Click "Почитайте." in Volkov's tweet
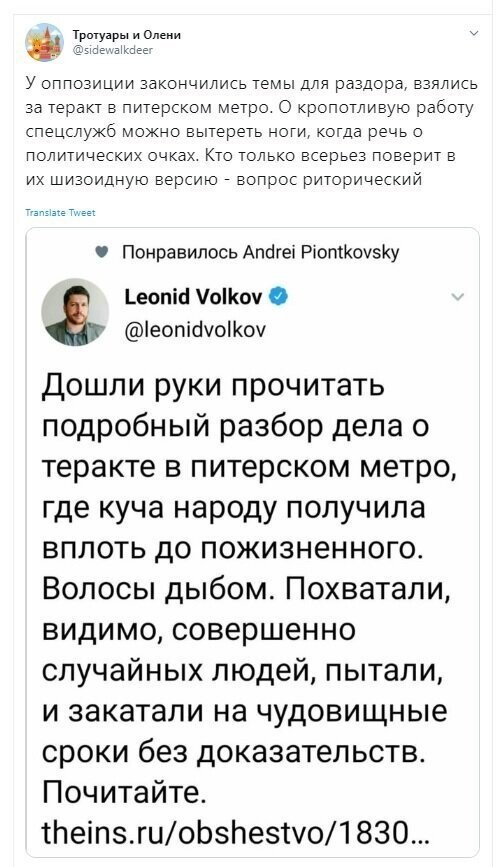Viewport: 501px width, 867px height. tap(125, 793)
